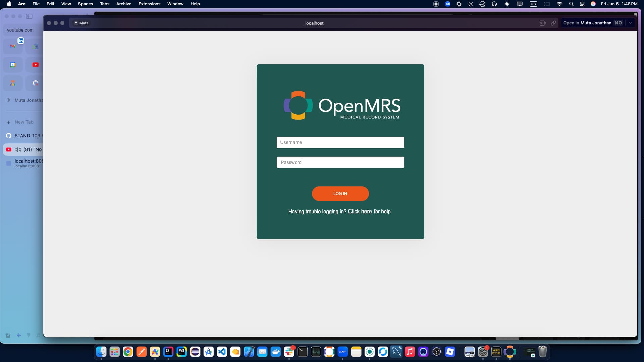
Task: Open Docker from the dock
Action: coord(276,352)
